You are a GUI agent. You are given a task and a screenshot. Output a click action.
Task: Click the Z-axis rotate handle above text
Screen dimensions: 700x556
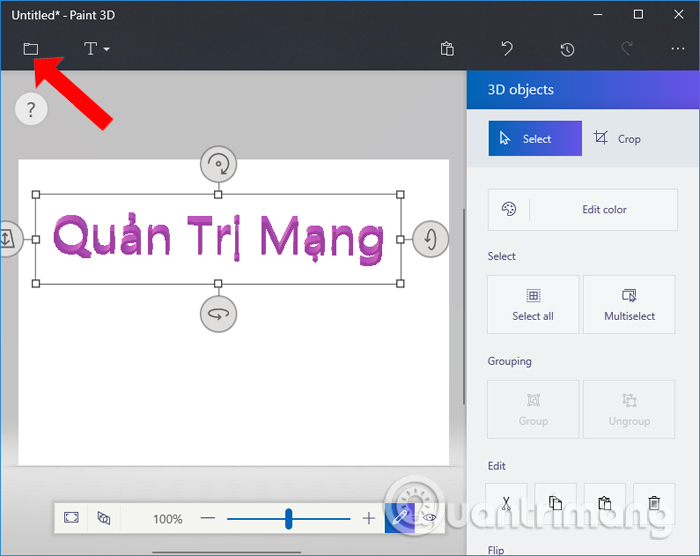tap(218, 164)
